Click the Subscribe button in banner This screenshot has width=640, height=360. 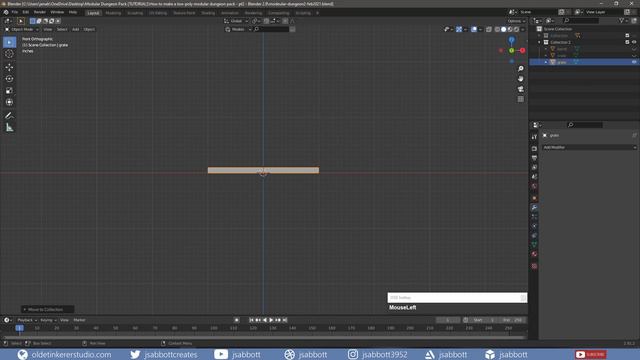[x=590, y=354]
